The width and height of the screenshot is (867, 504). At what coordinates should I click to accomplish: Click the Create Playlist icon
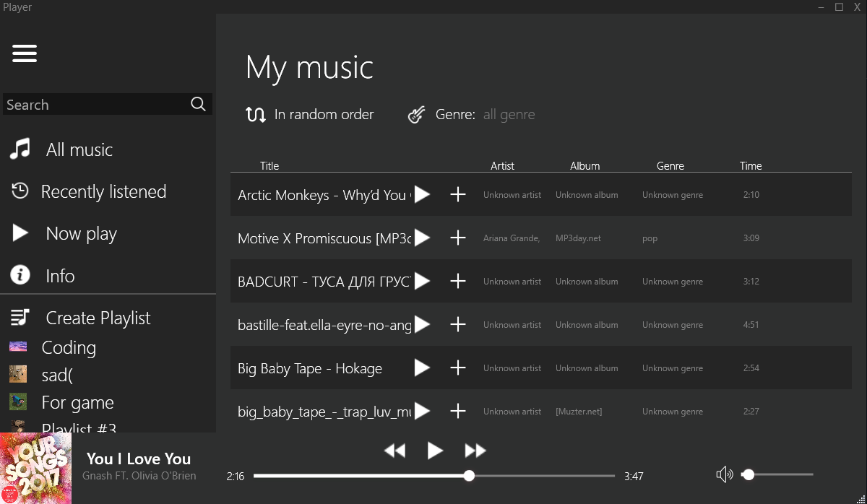[x=20, y=317]
